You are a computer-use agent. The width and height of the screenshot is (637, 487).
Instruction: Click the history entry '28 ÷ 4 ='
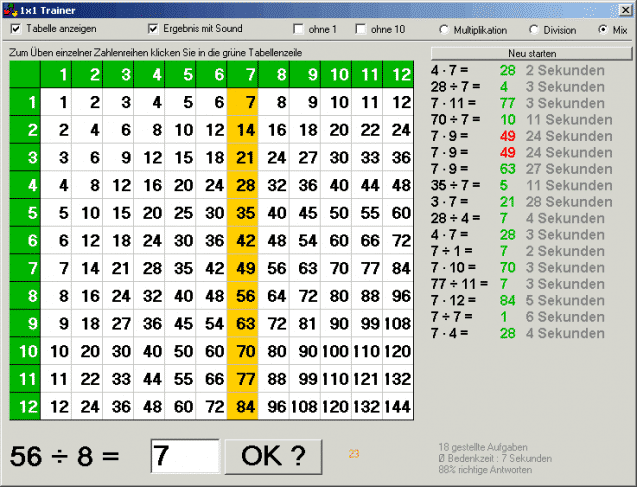point(455,218)
